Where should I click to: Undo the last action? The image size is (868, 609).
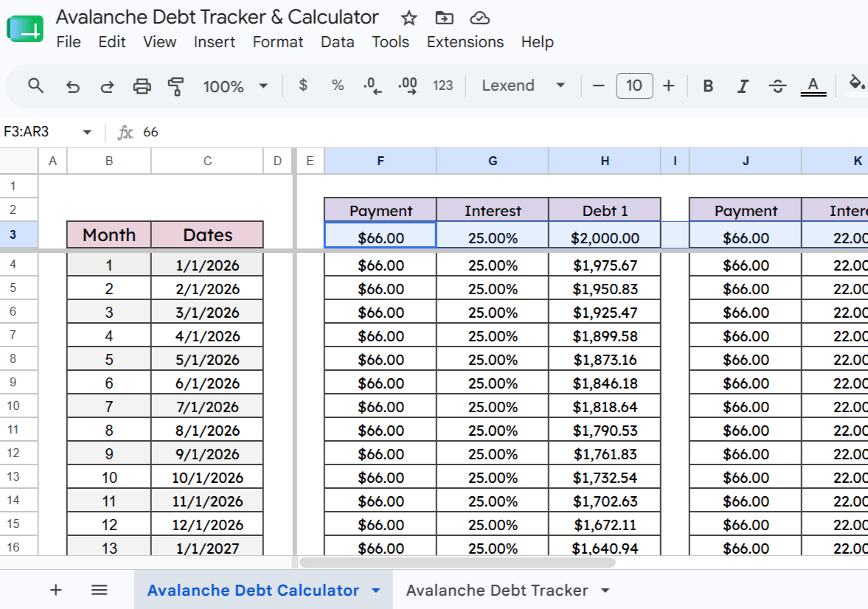point(72,86)
